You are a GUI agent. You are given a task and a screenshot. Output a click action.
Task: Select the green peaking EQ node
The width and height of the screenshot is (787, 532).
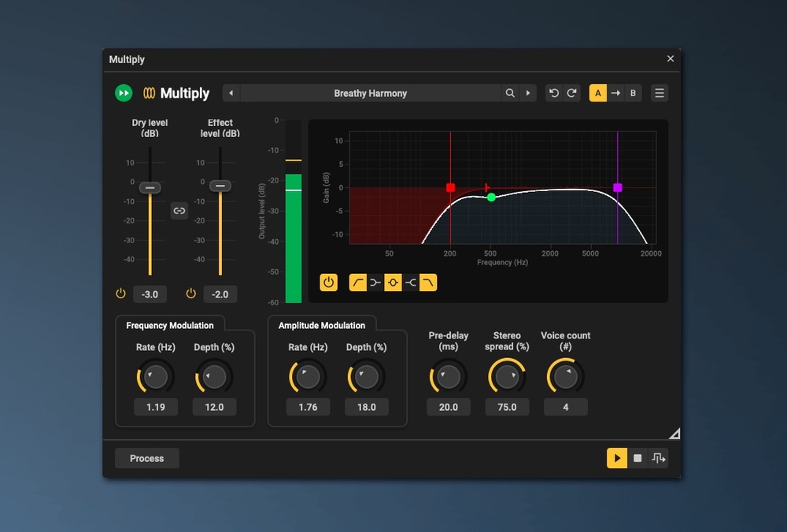click(491, 198)
